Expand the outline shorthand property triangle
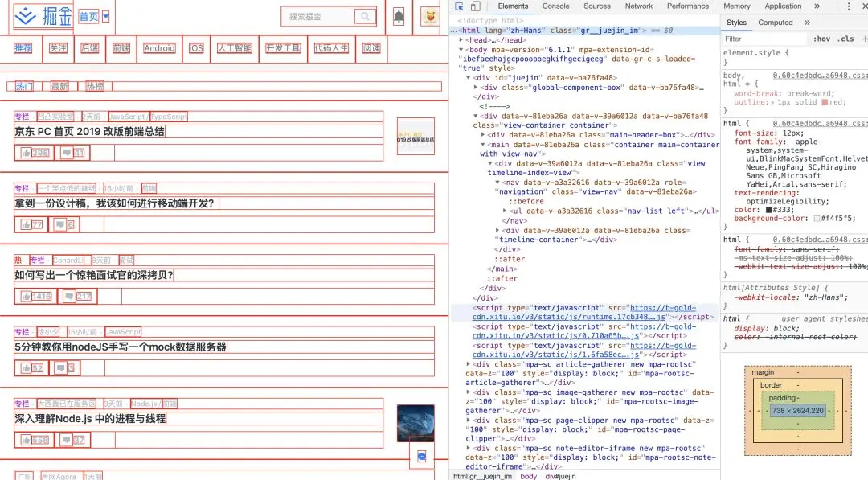This screenshot has height=480, width=868. [x=773, y=102]
